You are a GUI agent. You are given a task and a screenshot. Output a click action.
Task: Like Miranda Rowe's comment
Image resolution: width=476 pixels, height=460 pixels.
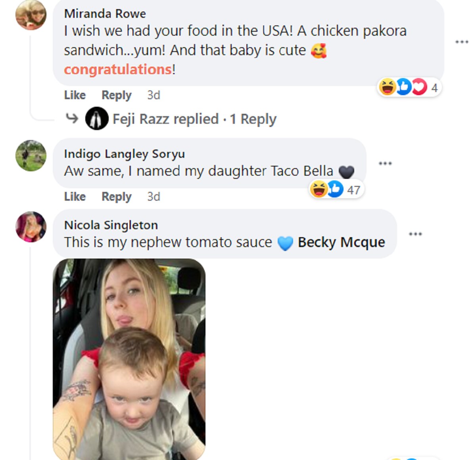pos(75,95)
